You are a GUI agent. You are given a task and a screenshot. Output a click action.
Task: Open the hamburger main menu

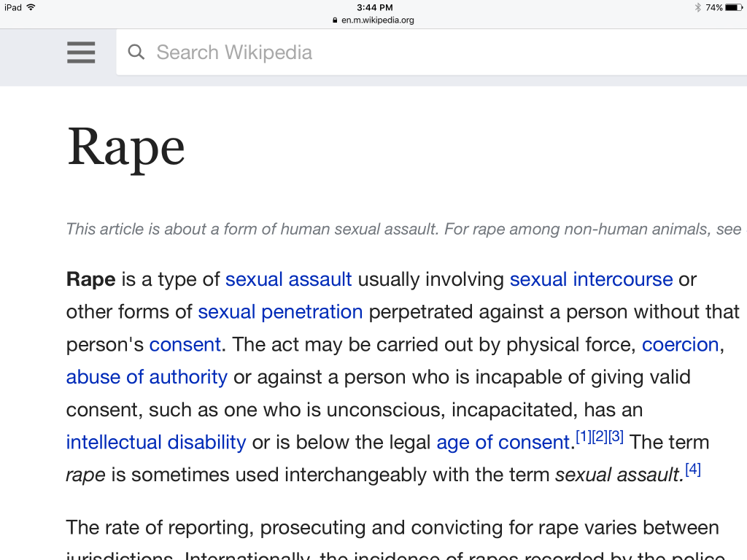click(x=81, y=52)
